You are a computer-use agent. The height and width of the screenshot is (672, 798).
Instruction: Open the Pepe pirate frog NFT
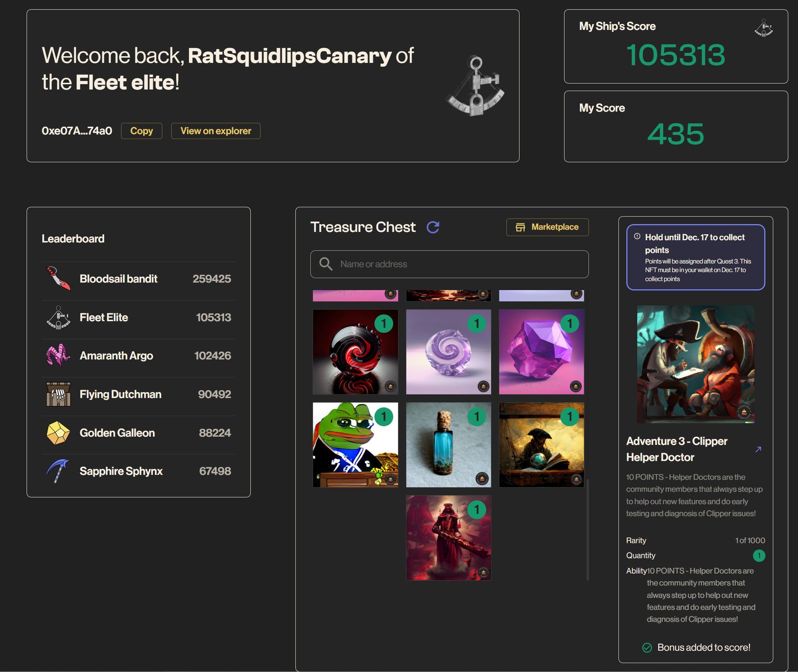(x=355, y=445)
